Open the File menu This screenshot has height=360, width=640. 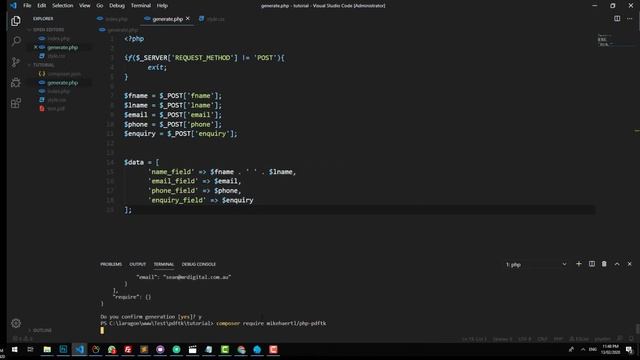click(27, 6)
